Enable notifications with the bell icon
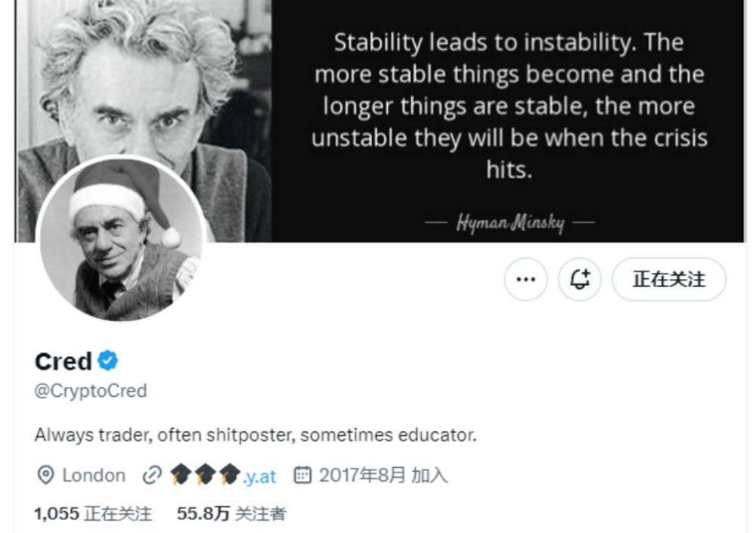 (x=580, y=279)
